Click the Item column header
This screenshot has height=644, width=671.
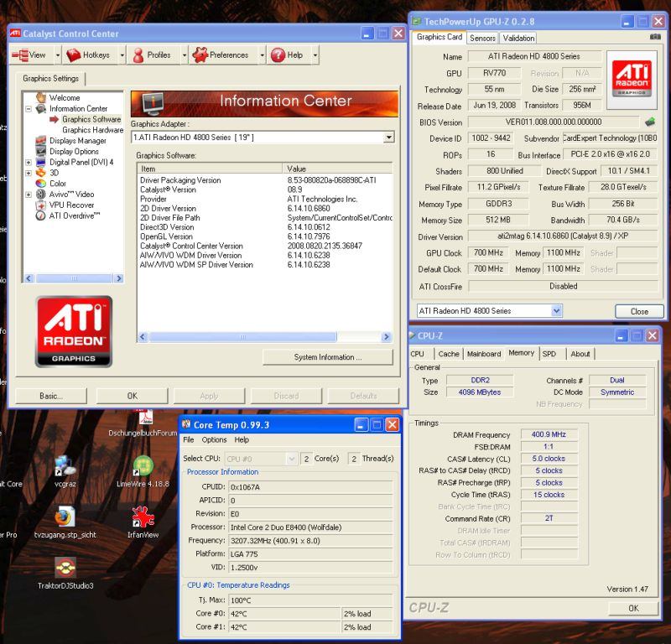pyautogui.click(x=210, y=169)
